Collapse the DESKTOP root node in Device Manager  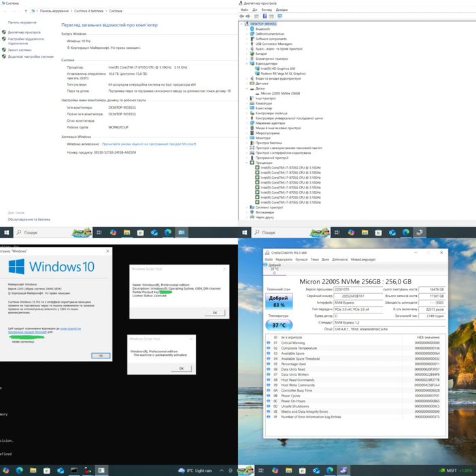241,24
